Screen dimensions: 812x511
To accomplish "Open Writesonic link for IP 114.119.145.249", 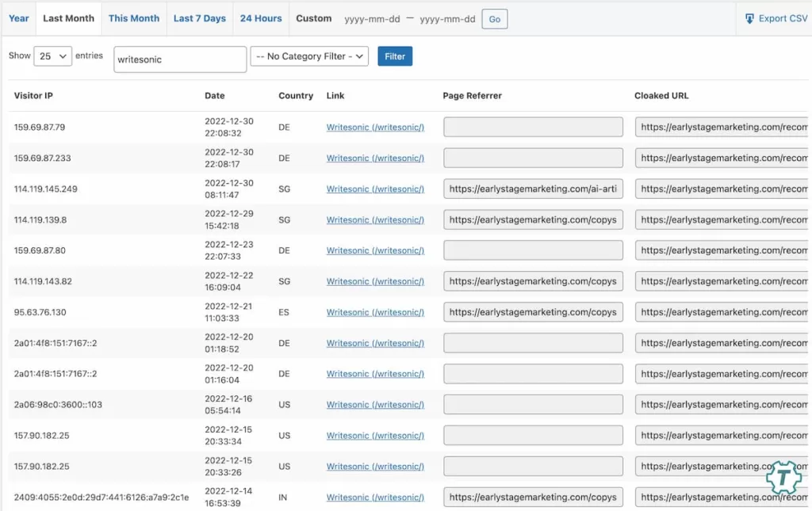I will (375, 189).
